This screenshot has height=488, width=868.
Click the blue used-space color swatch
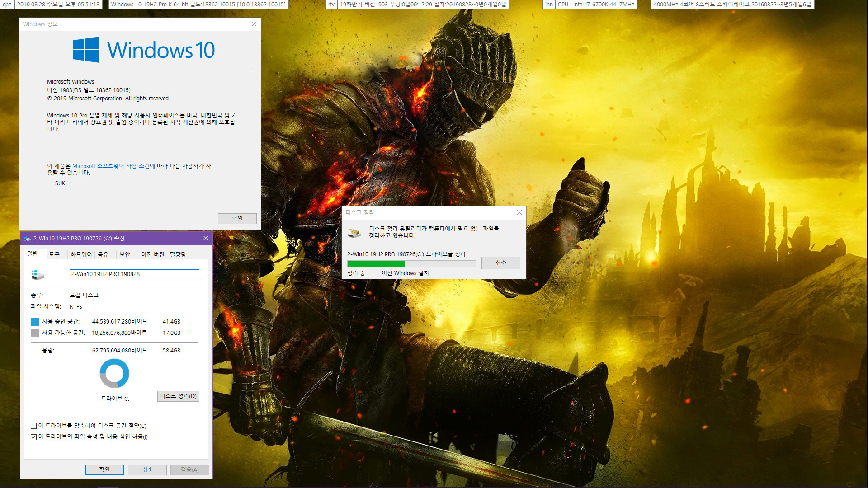click(35, 322)
